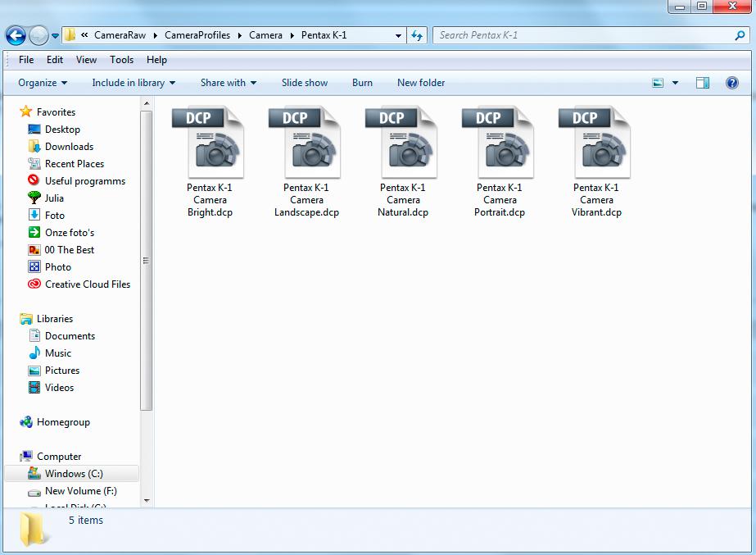Open the recent pages dropdown arrow
Viewport: 756px width, 555px height.
(55, 36)
